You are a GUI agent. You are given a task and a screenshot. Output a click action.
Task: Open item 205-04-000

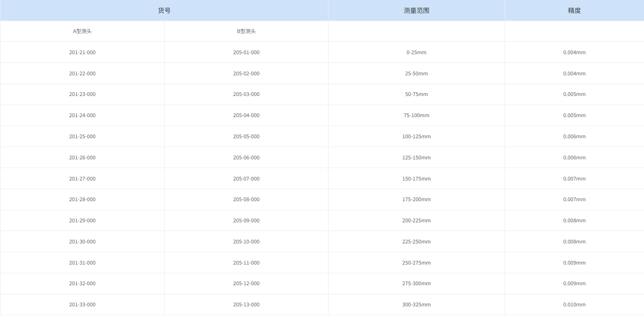point(246,115)
